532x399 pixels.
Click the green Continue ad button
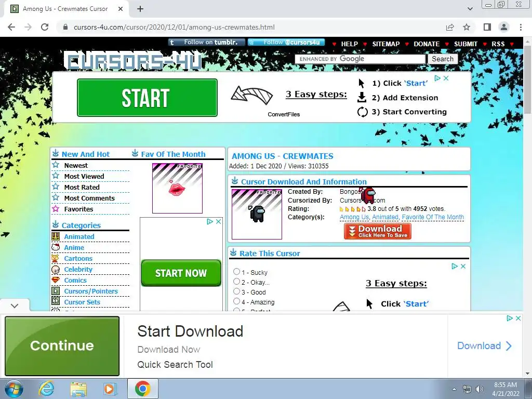[x=62, y=345]
